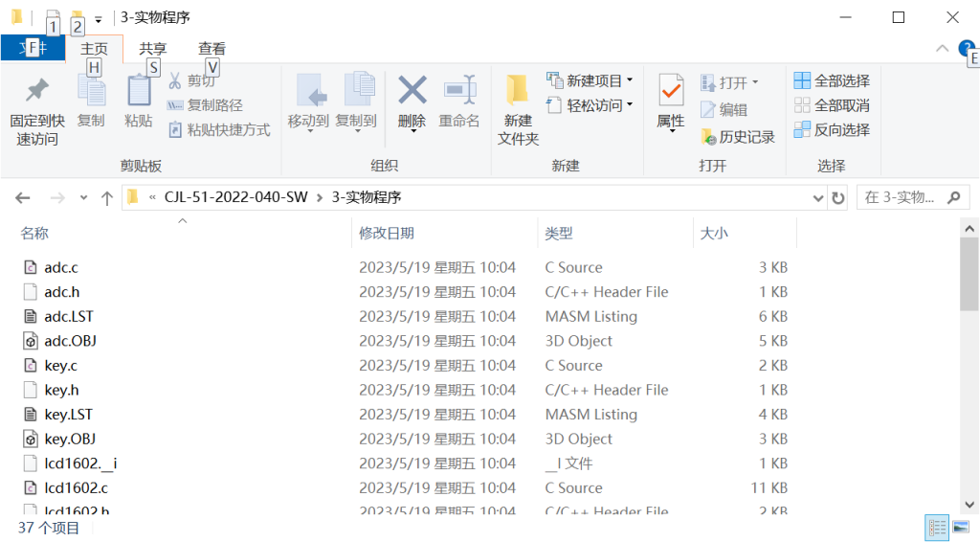Click the Move to icon
This screenshot has height=542, width=980.
tap(308, 92)
